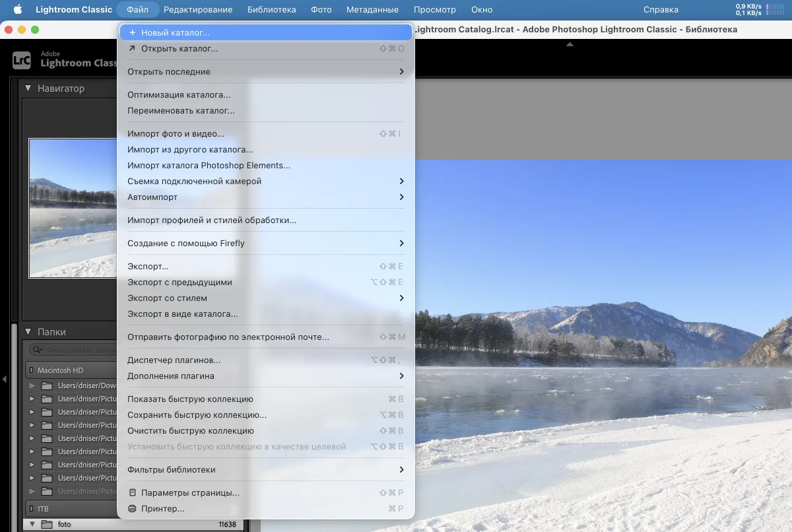The width and height of the screenshot is (792, 532).
Task: Select Импорт фото и видео menu item
Action: 176,134
